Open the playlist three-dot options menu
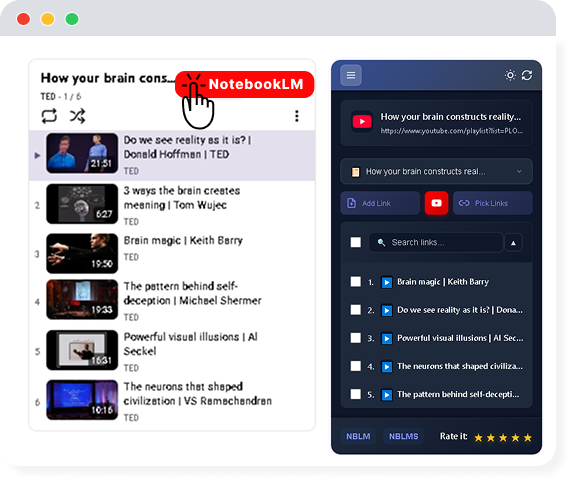 click(297, 116)
